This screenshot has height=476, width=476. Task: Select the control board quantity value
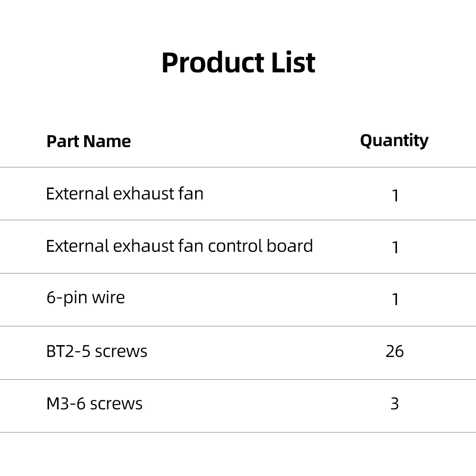[x=395, y=248]
